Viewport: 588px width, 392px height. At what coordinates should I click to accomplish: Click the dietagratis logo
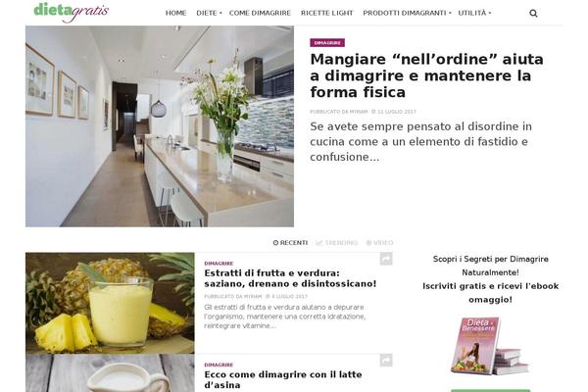click(72, 12)
